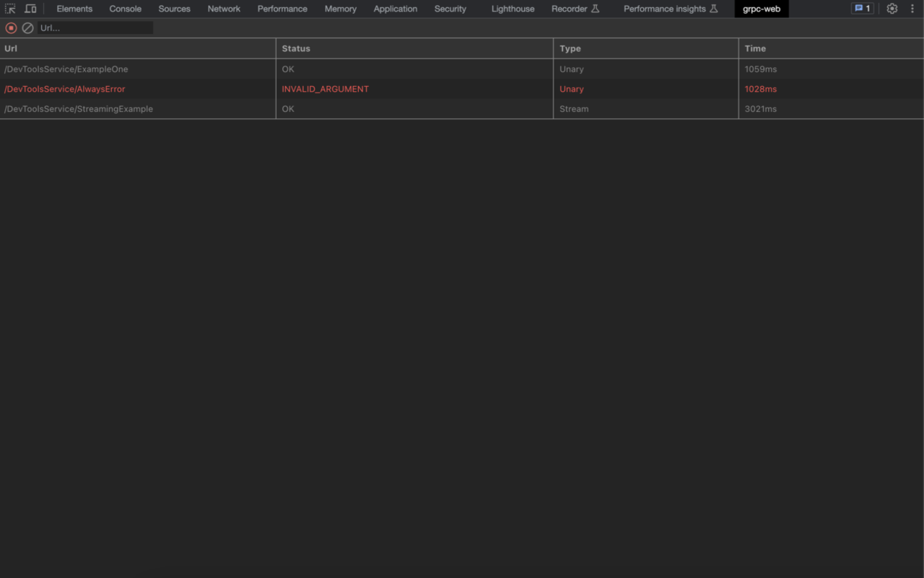924x578 pixels.
Task: Switch to the Console tab
Action: click(126, 9)
